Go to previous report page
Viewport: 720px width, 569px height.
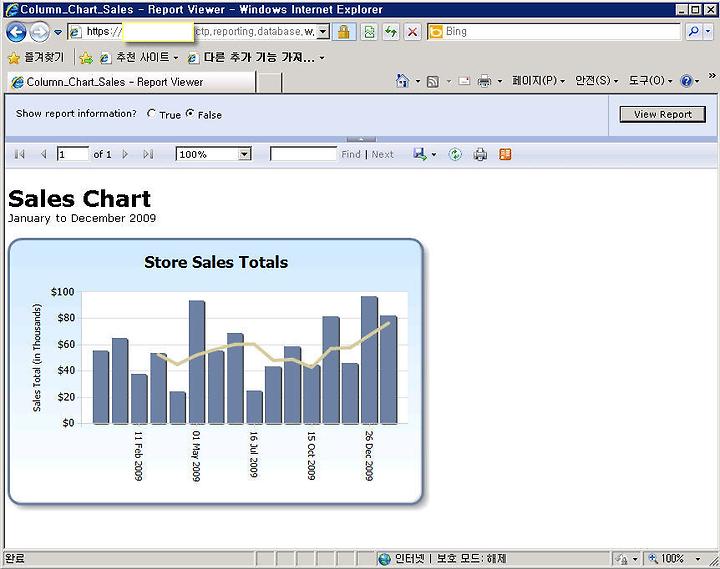(44, 154)
